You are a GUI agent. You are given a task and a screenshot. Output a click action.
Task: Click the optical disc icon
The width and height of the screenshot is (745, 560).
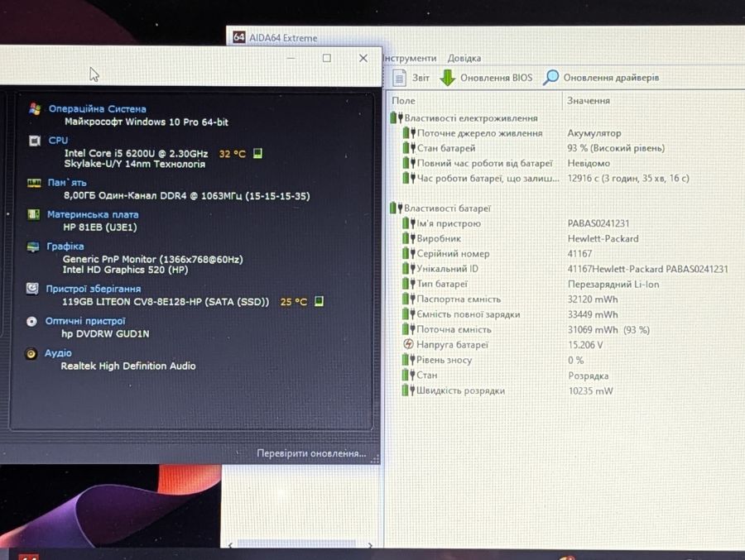click(x=31, y=322)
